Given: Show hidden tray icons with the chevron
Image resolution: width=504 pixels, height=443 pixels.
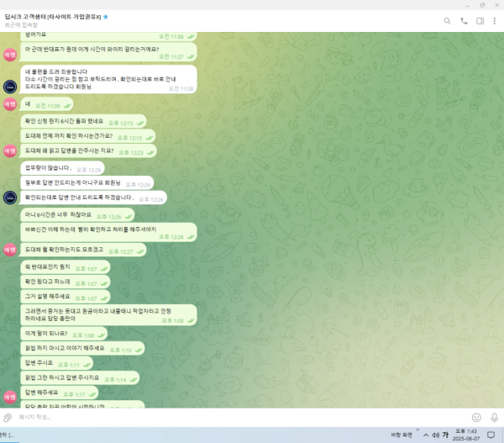Looking at the screenshot, I should point(426,435).
